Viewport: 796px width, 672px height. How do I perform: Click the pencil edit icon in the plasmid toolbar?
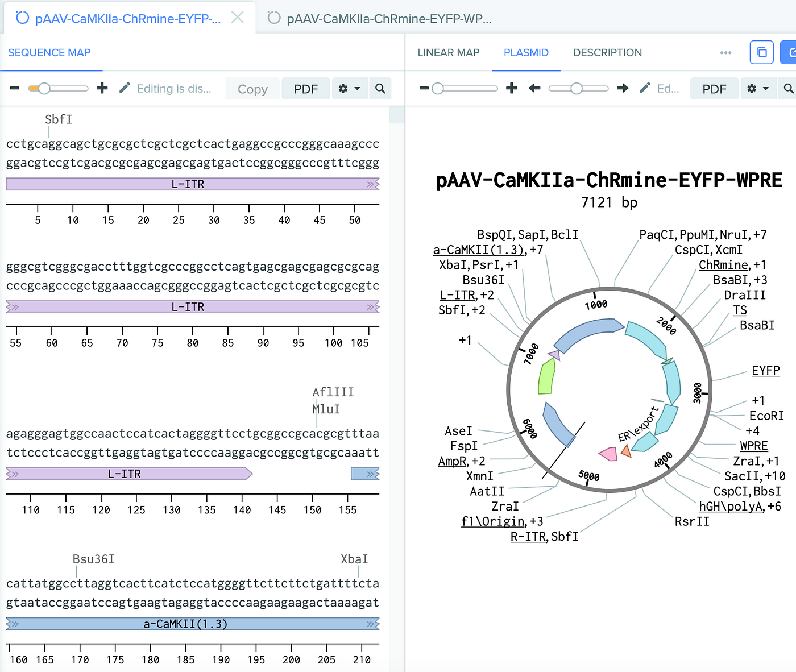(x=644, y=88)
